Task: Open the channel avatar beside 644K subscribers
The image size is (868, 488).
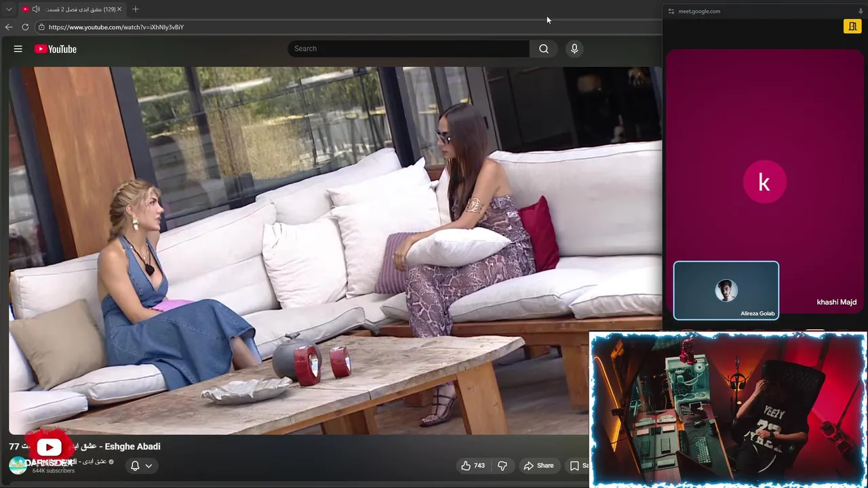Action: pyautogui.click(x=18, y=465)
